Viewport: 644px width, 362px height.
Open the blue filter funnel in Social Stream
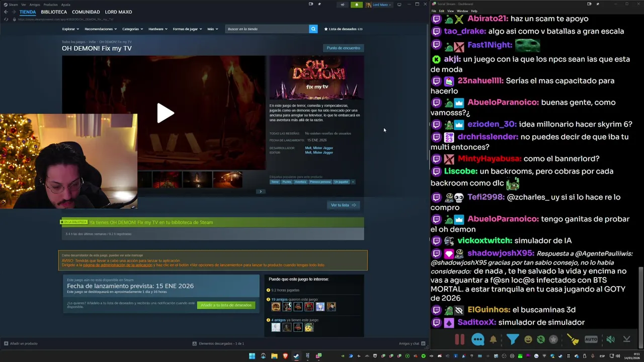tap(512, 339)
